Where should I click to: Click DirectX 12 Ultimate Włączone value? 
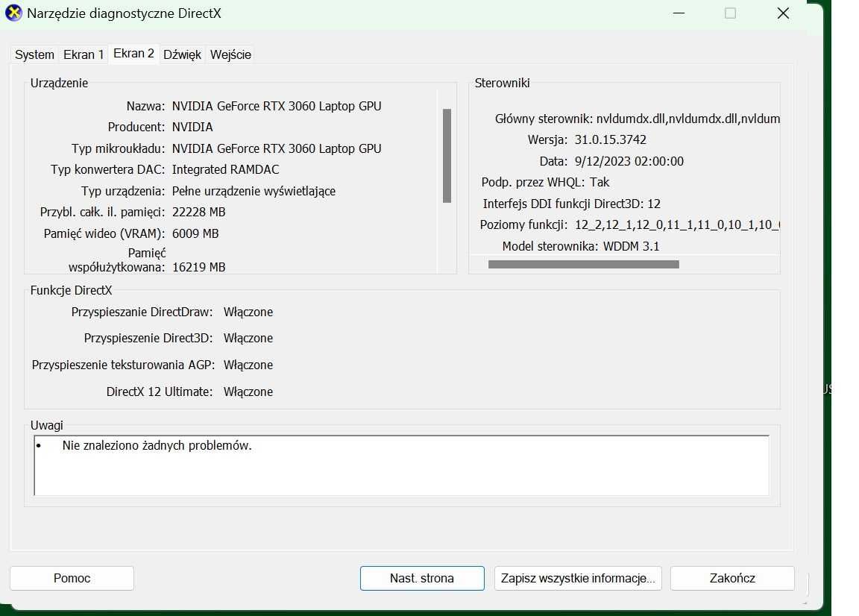248,392
